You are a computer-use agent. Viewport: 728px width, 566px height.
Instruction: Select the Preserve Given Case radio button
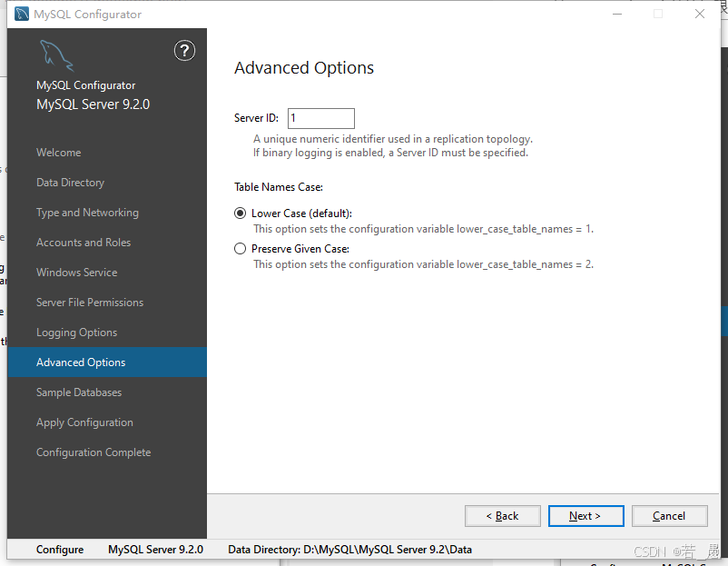(240, 249)
